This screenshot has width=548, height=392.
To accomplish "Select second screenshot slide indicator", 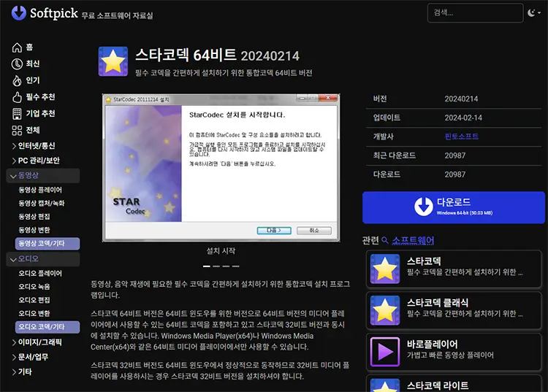I will (x=216, y=266).
